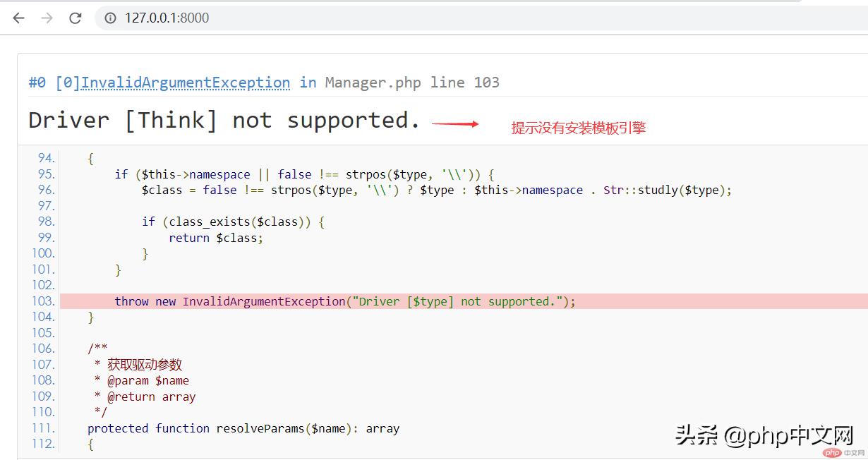Click the class_exists($class) condition on line 98
868x460 pixels.
233,222
